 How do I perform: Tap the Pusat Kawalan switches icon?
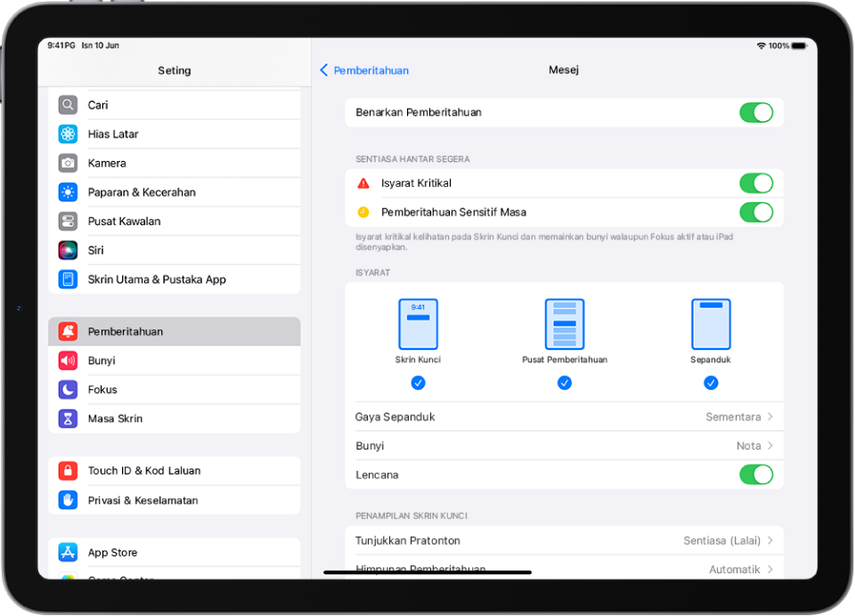(x=68, y=221)
